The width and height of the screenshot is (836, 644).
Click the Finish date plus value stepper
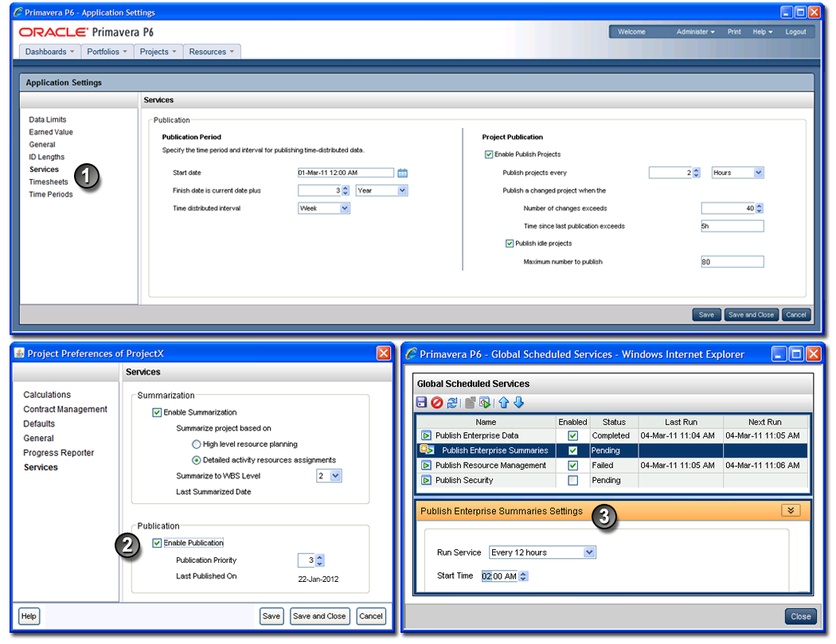click(x=346, y=190)
